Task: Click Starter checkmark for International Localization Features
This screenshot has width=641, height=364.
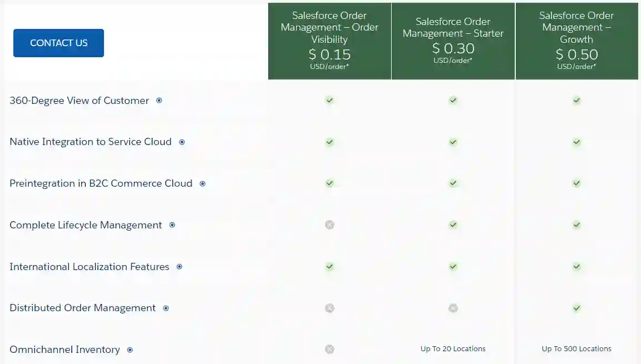Action: click(453, 267)
